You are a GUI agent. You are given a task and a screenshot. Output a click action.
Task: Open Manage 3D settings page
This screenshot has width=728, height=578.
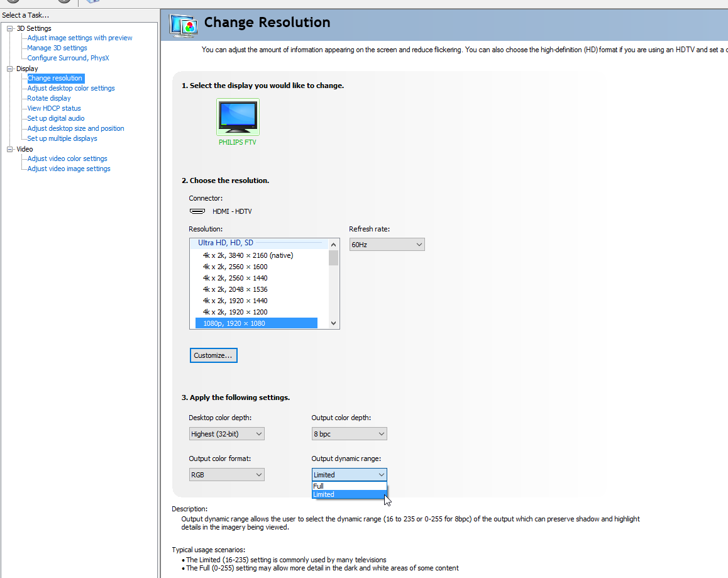pyautogui.click(x=57, y=48)
